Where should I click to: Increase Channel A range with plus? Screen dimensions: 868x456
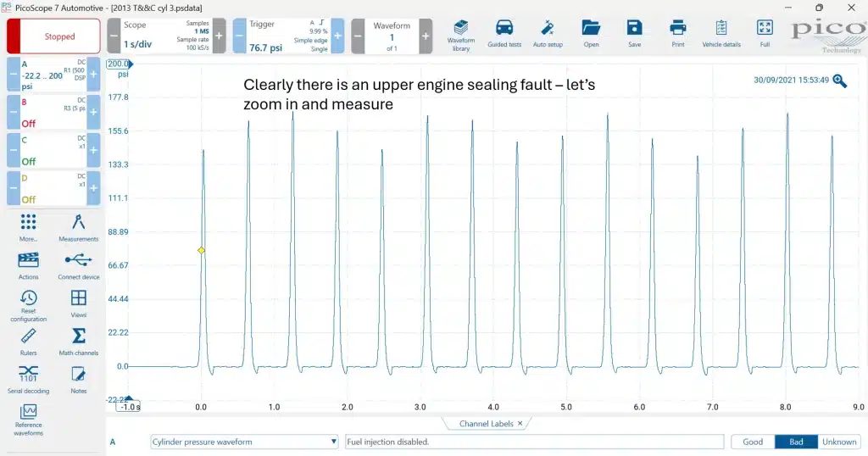click(93, 74)
